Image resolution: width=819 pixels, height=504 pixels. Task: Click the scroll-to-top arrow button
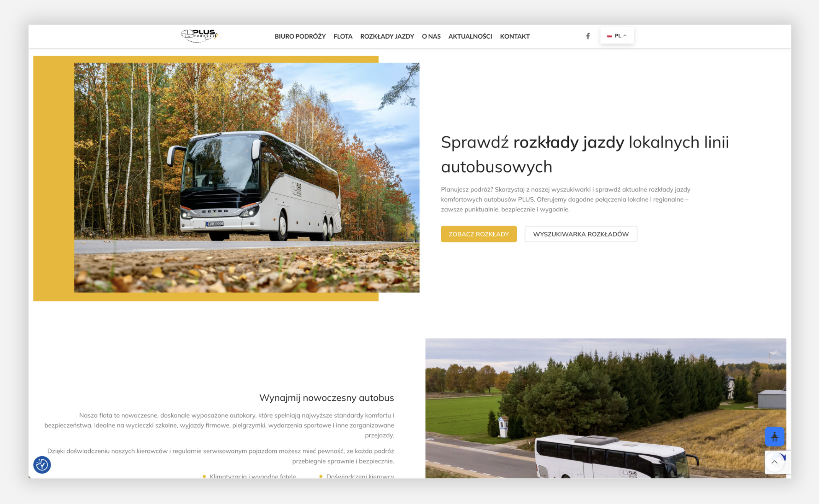[774, 462]
